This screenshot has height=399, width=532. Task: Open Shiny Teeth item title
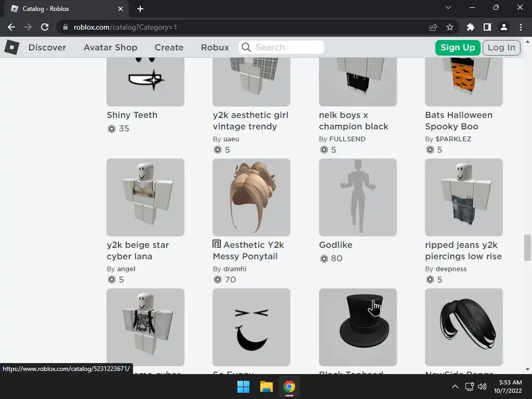132,115
